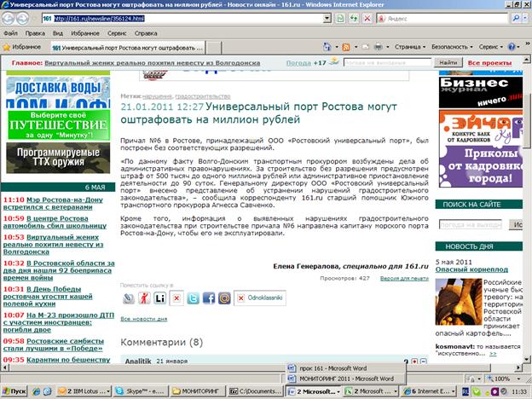Select МОНИТОРИНГ 2011 - Microsoft Word window

(345, 379)
